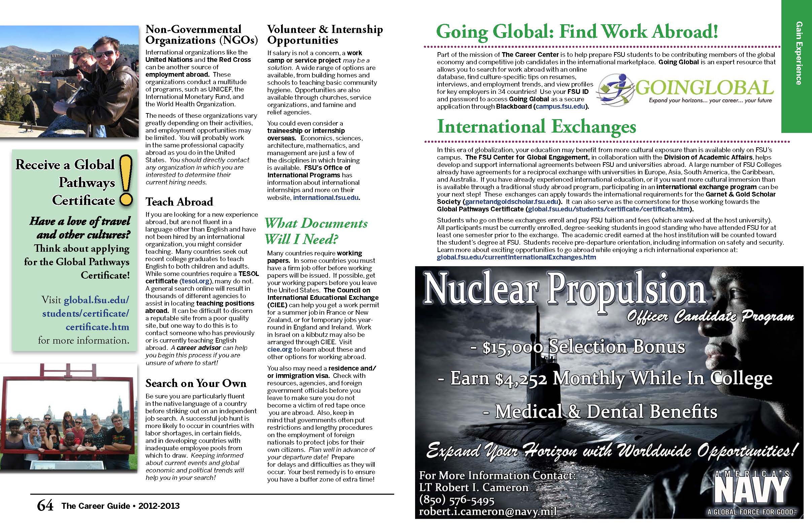The image size is (812, 527).
Task: Click the Teach Abroad section heading
Action: 179,202
